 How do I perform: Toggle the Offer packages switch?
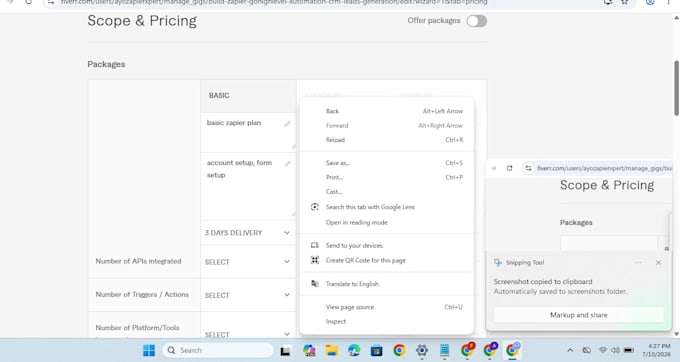tap(477, 21)
